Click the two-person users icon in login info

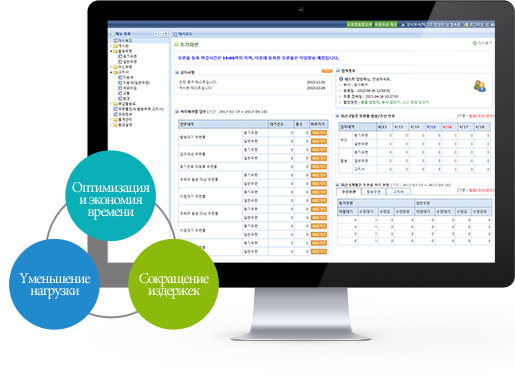pyautogui.click(x=480, y=86)
